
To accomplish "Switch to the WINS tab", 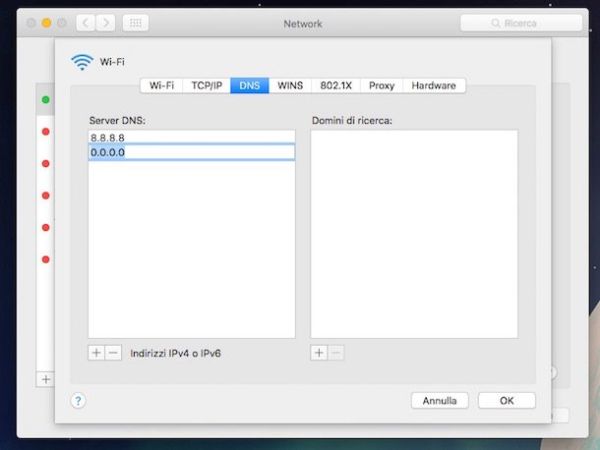I will point(290,86).
